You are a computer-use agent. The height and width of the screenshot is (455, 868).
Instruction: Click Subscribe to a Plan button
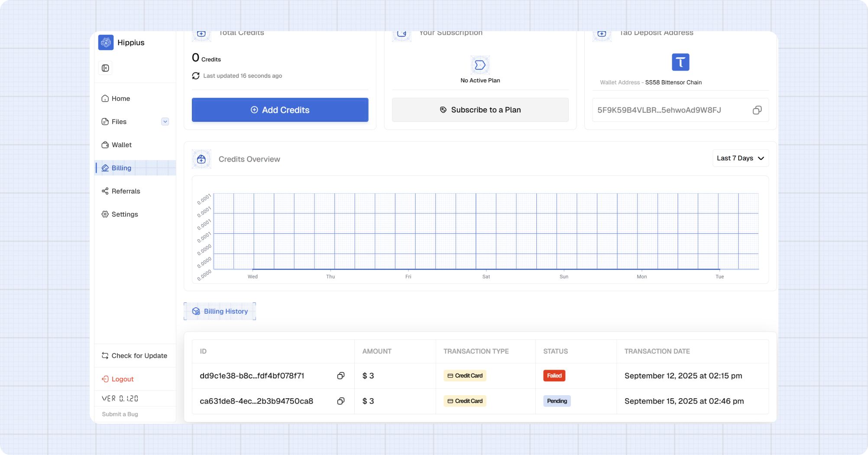(x=480, y=110)
